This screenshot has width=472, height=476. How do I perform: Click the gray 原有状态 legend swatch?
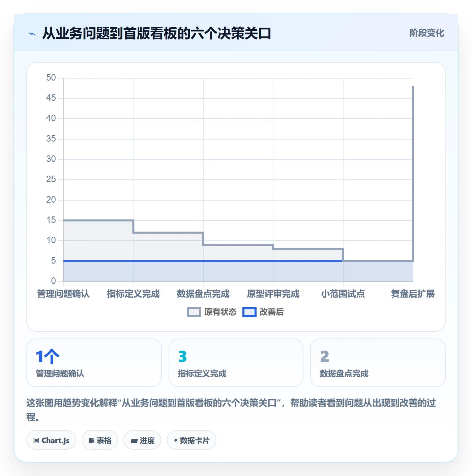pyautogui.click(x=194, y=312)
